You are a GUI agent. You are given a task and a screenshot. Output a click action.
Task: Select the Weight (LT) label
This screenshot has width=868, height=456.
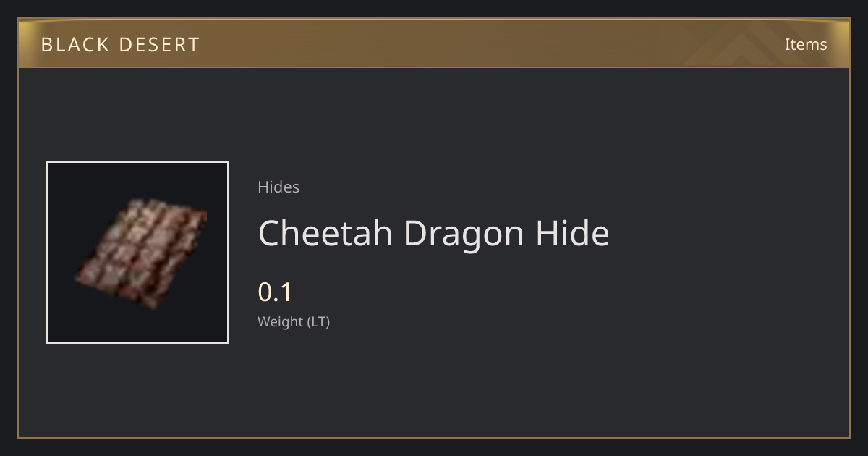[x=294, y=321]
